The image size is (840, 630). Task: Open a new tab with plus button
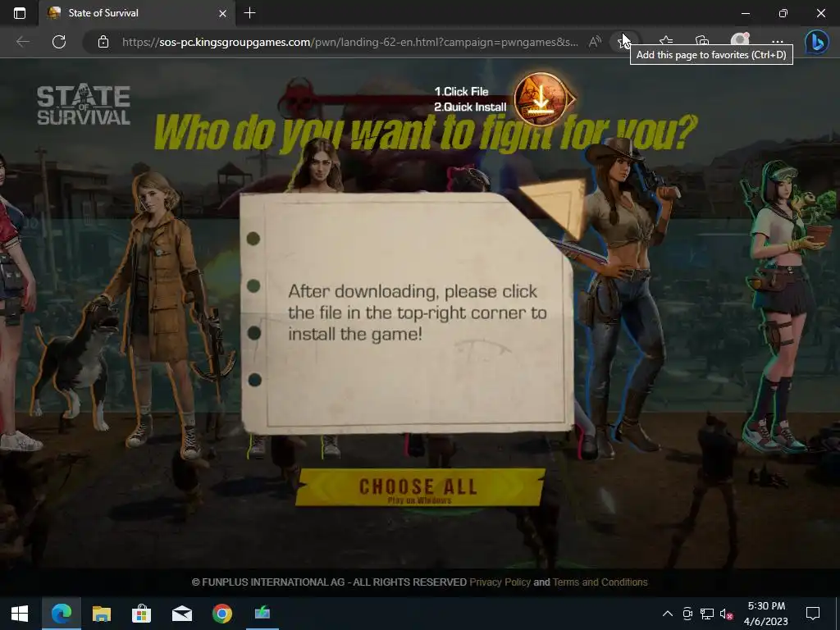click(x=249, y=13)
